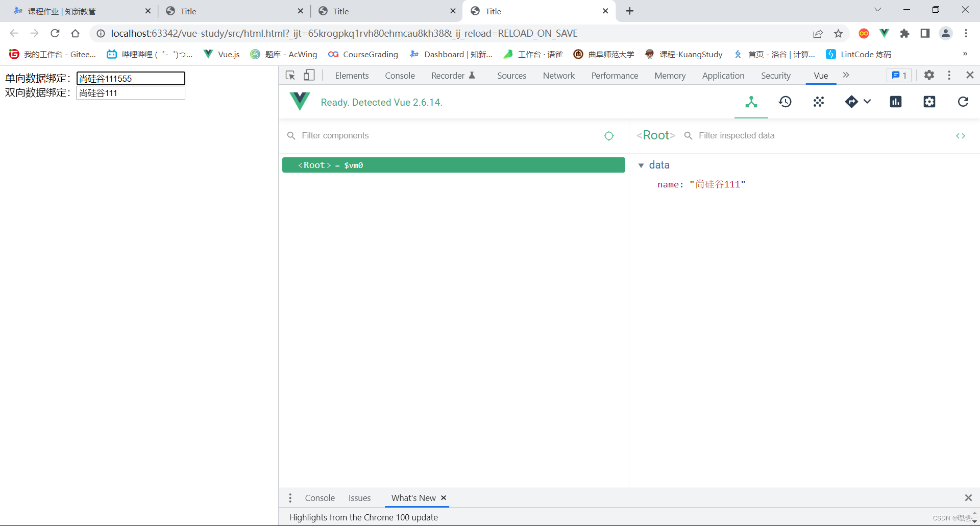
Task: Open the Vue.js devtools extension icon
Action: 884,33
